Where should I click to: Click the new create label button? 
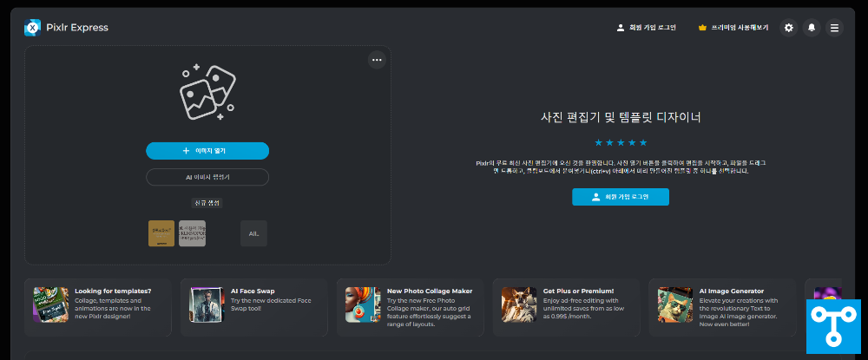click(x=207, y=203)
